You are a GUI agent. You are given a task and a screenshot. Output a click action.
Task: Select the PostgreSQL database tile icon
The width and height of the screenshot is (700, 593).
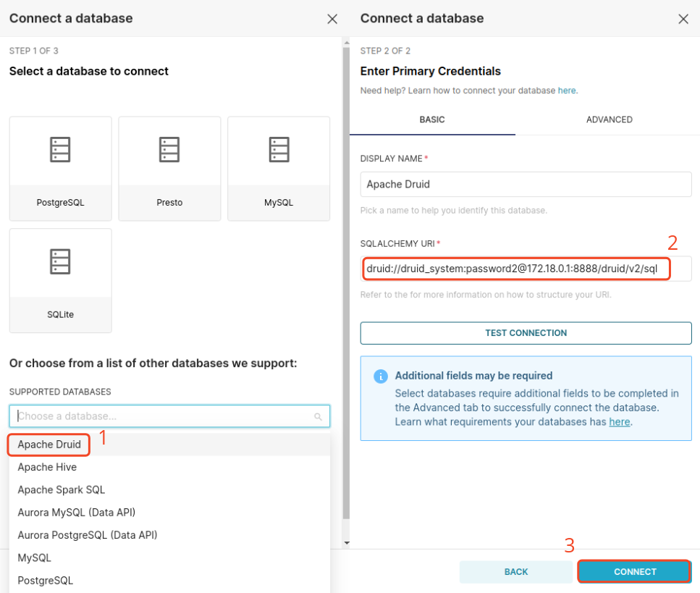tap(60, 150)
